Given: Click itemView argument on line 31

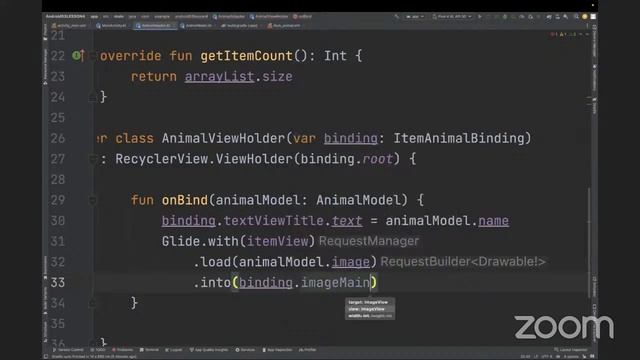Looking at the screenshot, I should (x=278, y=241).
